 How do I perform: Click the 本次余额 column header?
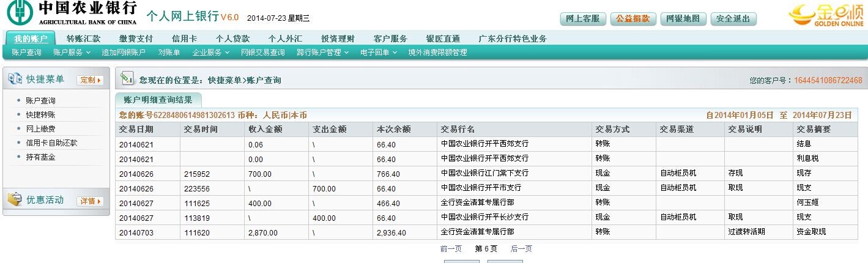point(406,130)
